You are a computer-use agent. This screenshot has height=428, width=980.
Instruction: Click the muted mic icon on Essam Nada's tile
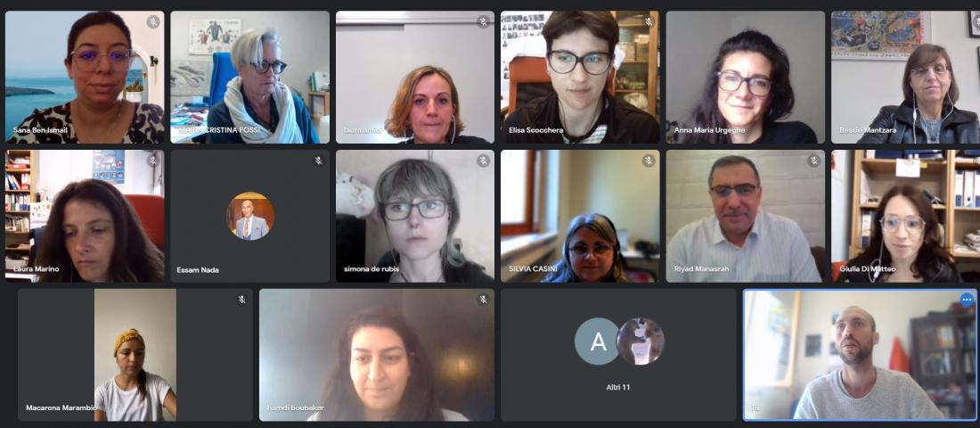318,160
